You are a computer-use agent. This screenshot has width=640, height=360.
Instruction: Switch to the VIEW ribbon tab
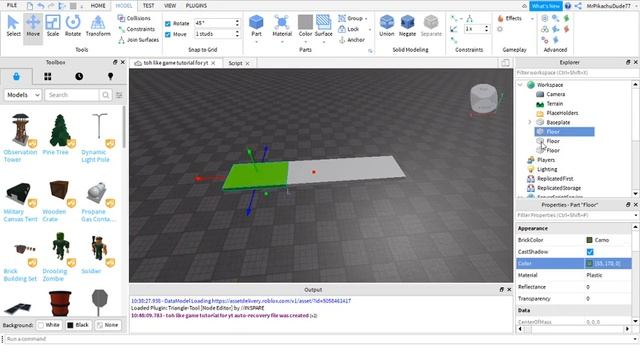click(170, 6)
